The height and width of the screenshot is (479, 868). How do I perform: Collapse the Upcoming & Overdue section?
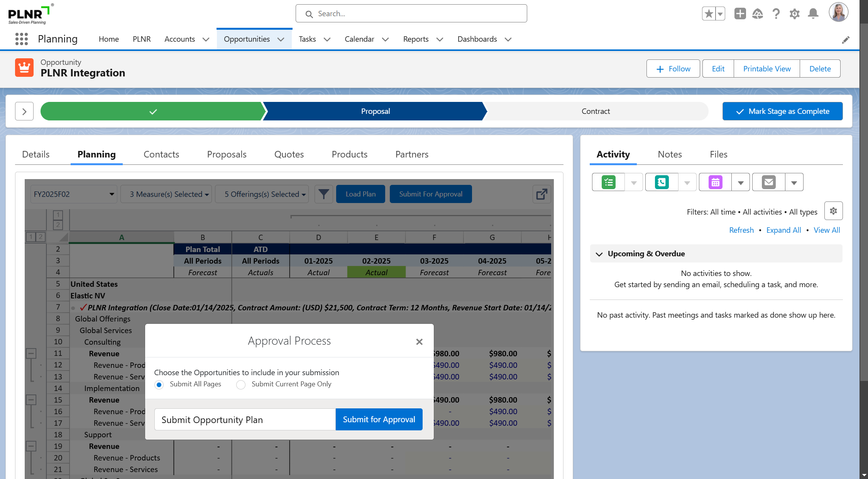599,254
